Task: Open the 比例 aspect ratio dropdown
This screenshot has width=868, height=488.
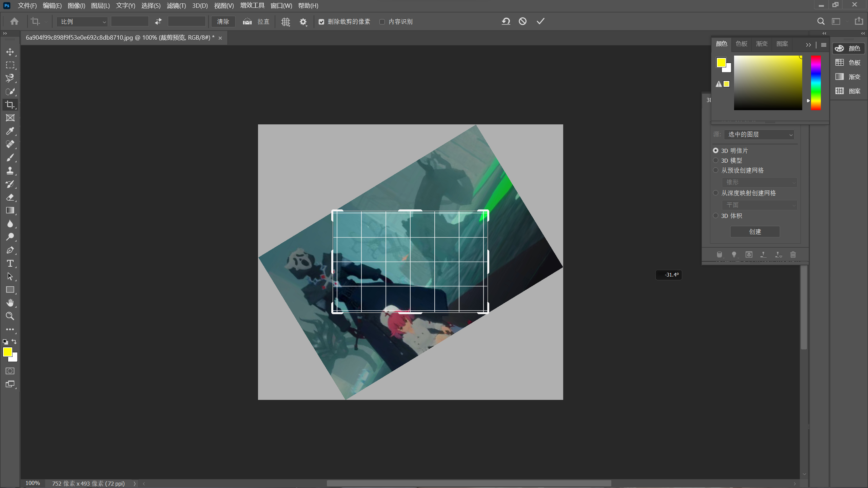Action: coord(82,22)
